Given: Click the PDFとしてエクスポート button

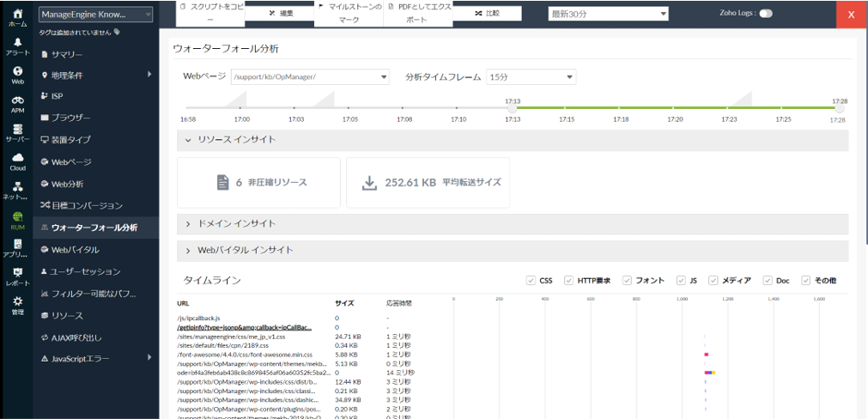Looking at the screenshot, I should tap(418, 13).
